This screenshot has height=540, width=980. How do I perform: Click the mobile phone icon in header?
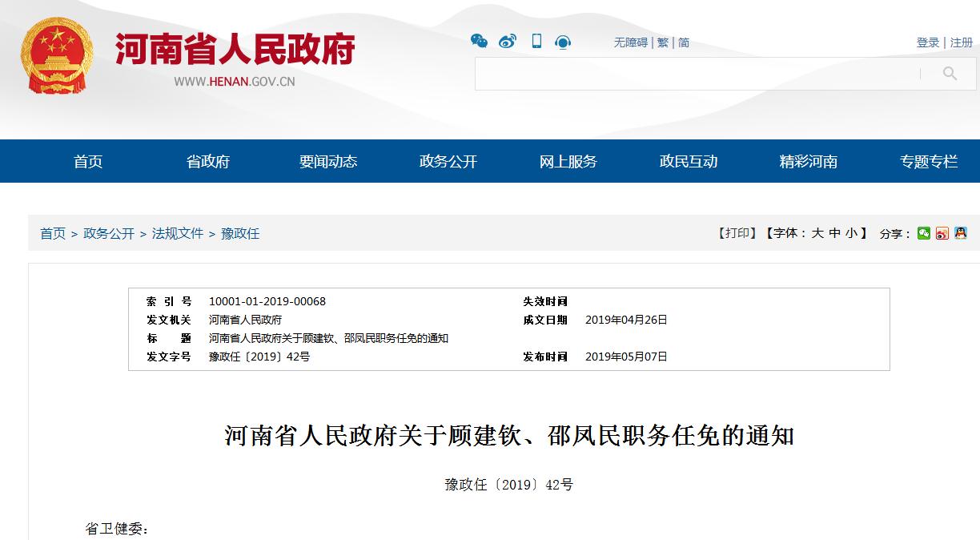[536, 42]
